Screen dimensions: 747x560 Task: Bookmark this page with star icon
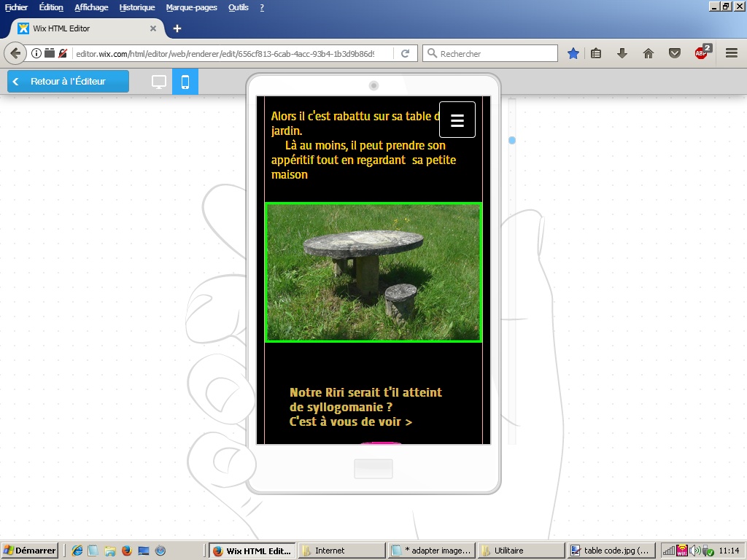click(x=573, y=53)
